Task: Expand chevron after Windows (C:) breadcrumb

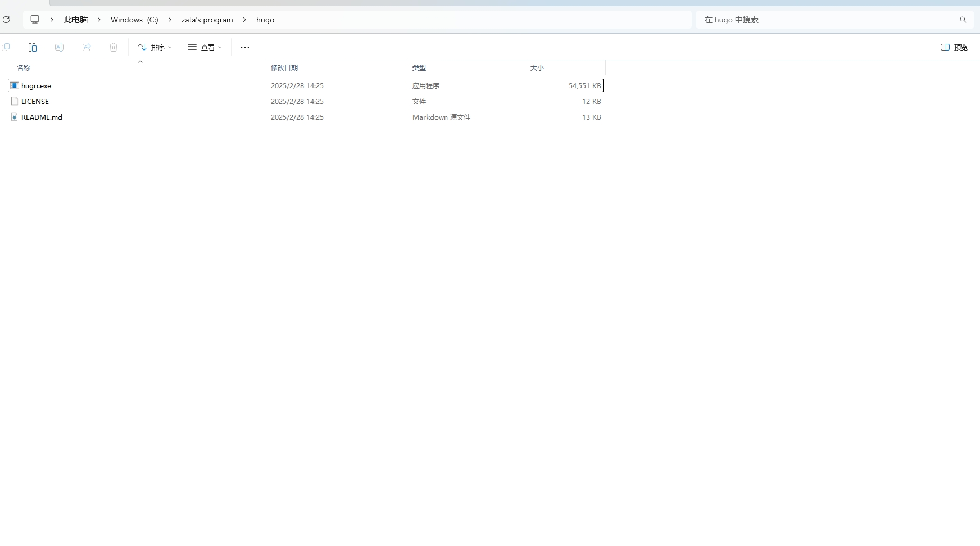Action: pyautogui.click(x=170, y=20)
